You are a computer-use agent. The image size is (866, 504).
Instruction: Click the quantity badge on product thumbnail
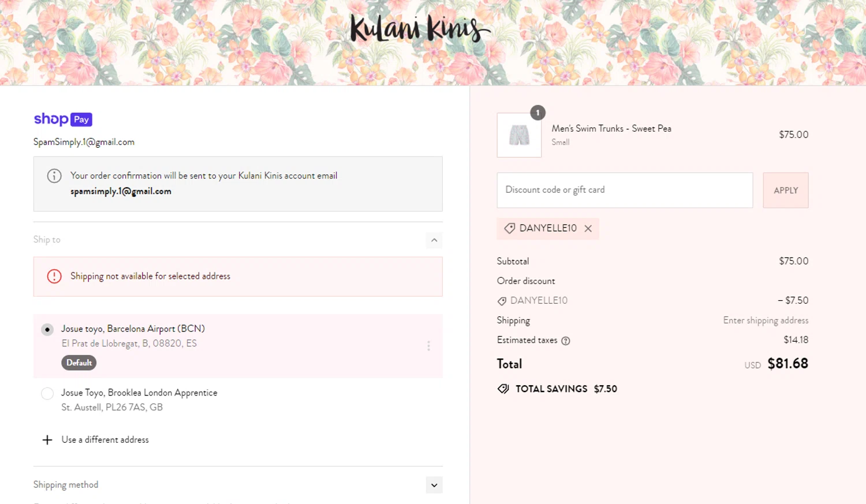pos(537,113)
